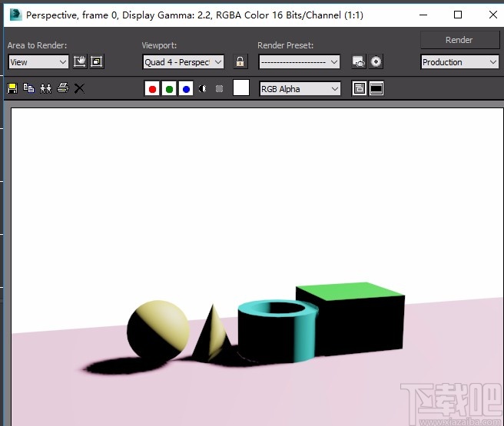Open Environment and Effects dialog icon
The width and height of the screenshot is (504, 426).
(x=376, y=61)
